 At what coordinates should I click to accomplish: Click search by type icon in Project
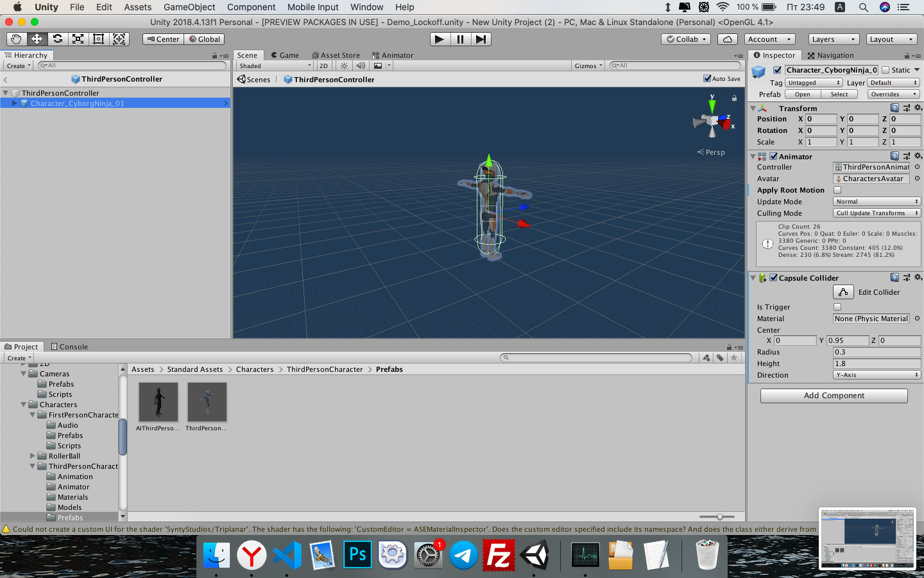coord(706,358)
